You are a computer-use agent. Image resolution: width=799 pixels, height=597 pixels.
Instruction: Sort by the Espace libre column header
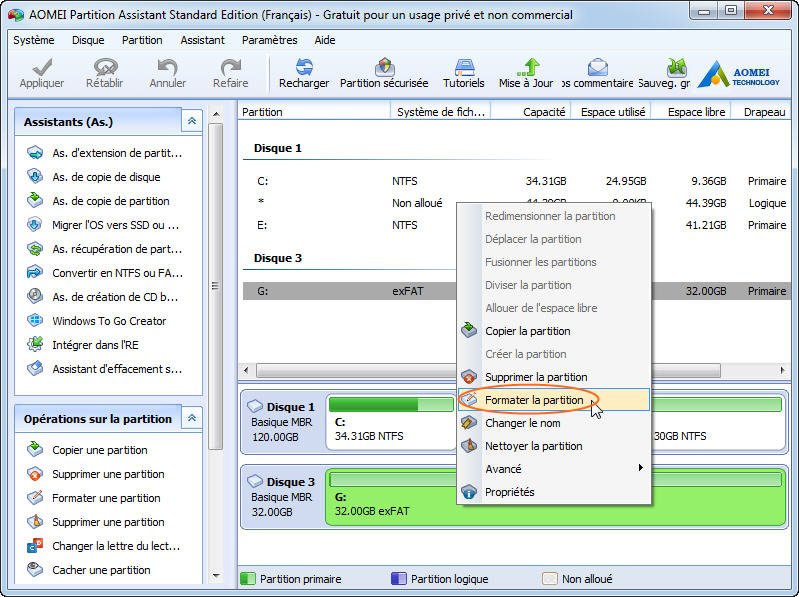tap(691, 112)
